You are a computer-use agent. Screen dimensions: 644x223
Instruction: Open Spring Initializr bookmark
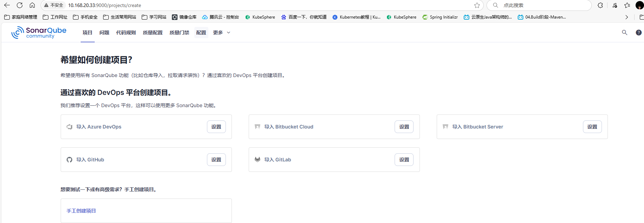(440, 17)
